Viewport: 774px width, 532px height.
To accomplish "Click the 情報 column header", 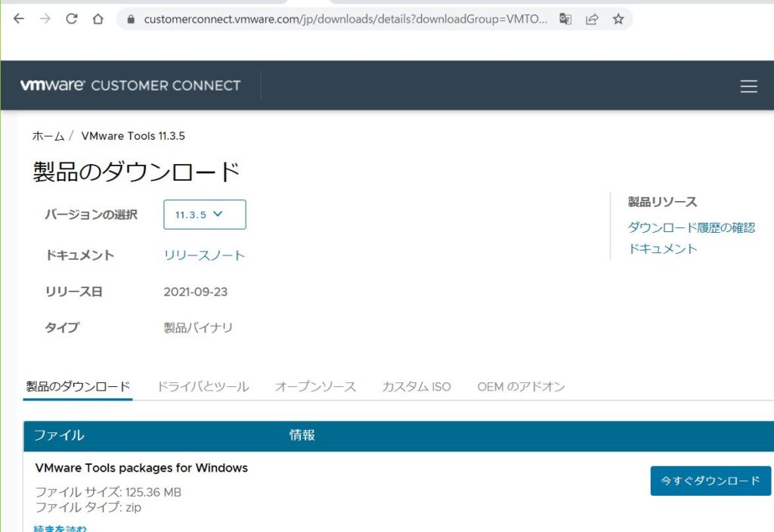I will click(302, 435).
